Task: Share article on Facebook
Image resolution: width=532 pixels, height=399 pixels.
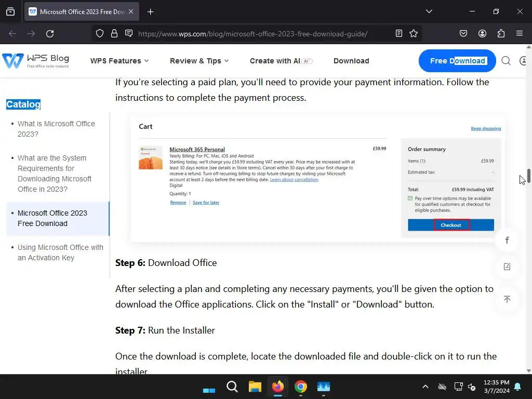Action: pos(507,240)
